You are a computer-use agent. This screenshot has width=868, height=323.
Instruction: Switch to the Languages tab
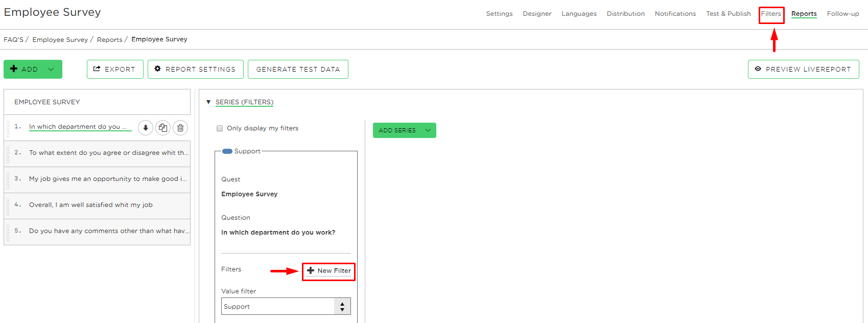[x=579, y=14]
